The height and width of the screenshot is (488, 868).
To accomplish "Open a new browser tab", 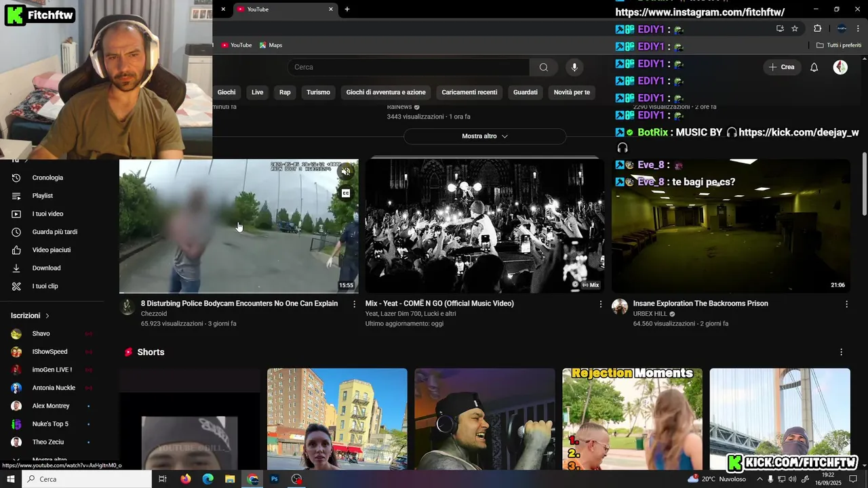I will (347, 9).
